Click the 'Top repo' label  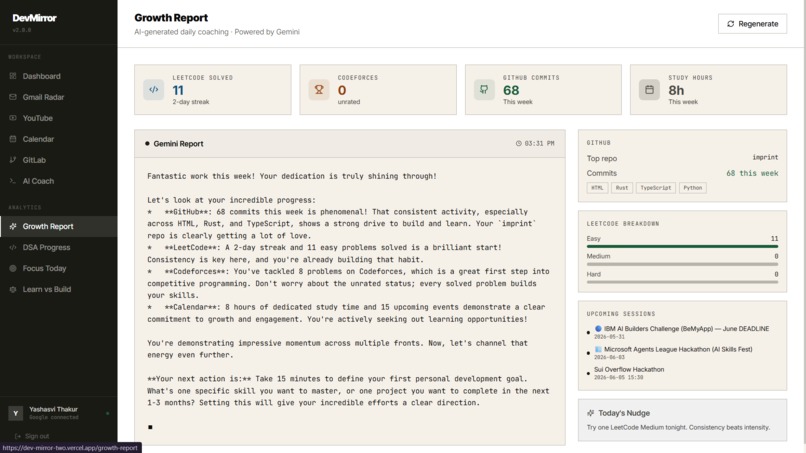[601, 158]
